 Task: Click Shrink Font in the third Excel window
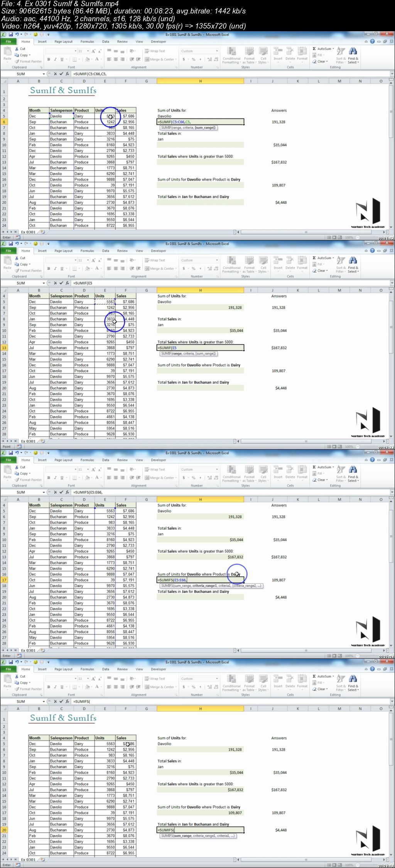coord(100,469)
